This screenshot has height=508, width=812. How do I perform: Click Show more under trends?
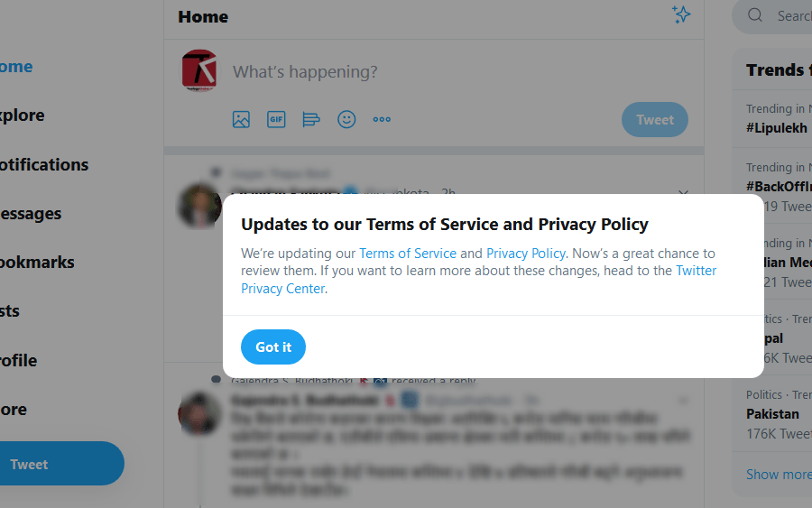click(778, 475)
